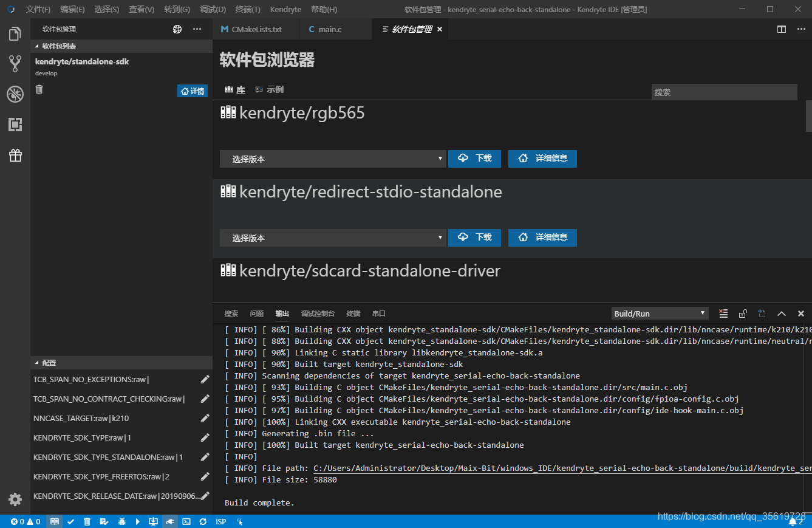Split the editor to the right
The width and height of the screenshot is (812, 528).
(782, 29)
